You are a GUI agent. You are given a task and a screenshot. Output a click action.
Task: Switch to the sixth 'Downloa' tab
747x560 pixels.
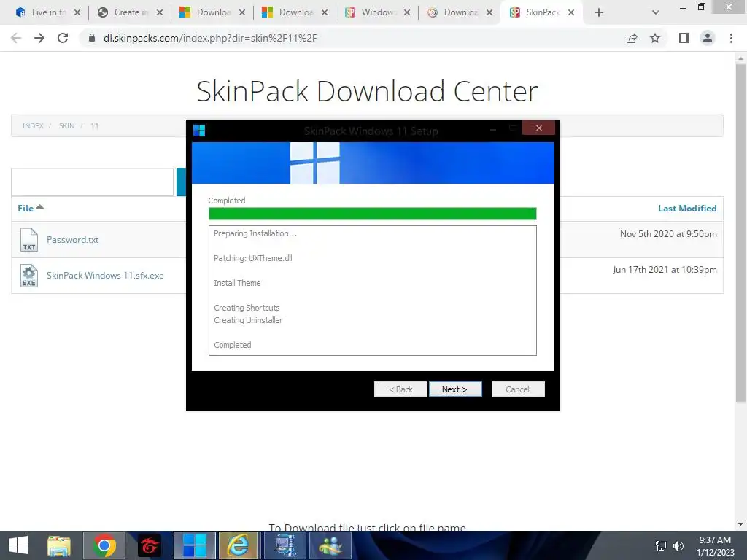[x=454, y=12]
